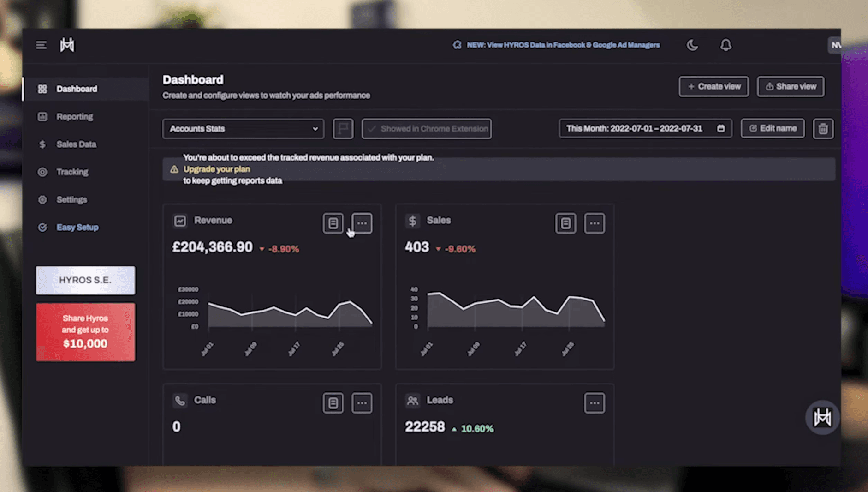Open Revenue card report icon
The image size is (868, 492).
pyautogui.click(x=333, y=223)
